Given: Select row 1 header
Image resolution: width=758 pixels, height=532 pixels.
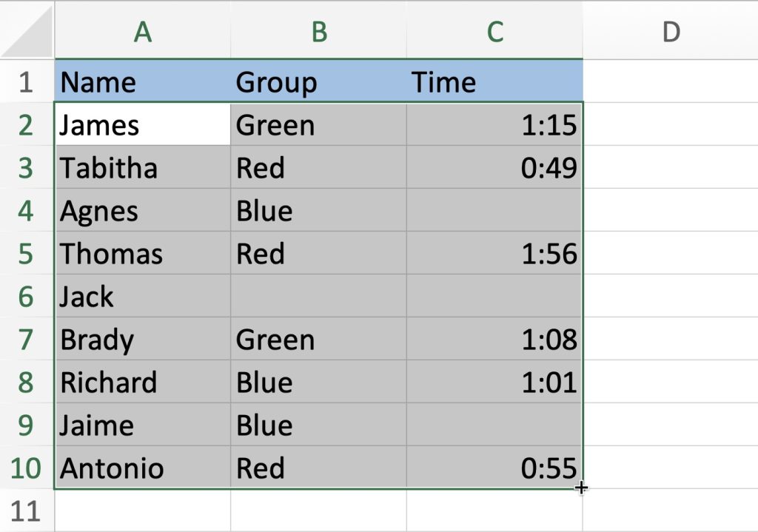Looking at the screenshot, I should pyautogui.click(x=27, y=81).
